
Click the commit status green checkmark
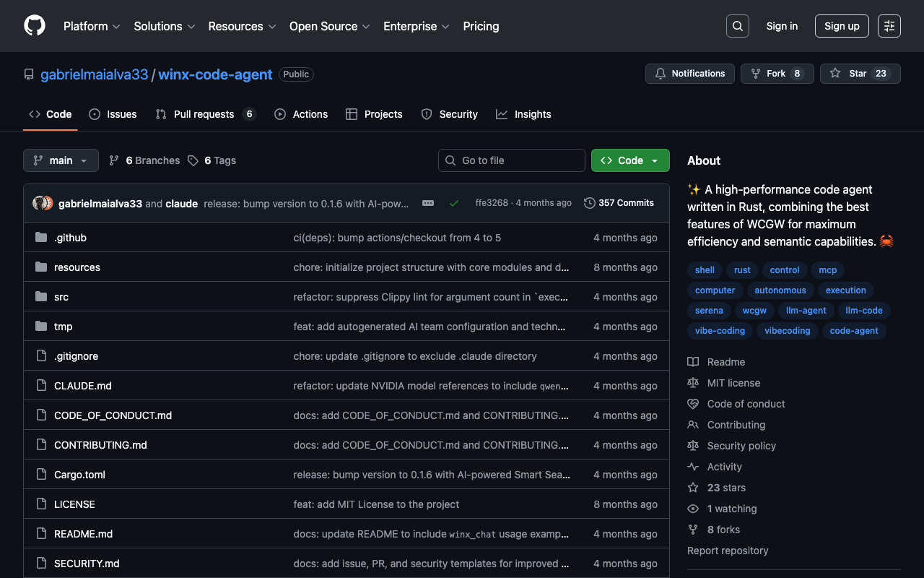(x=454, y=203)
